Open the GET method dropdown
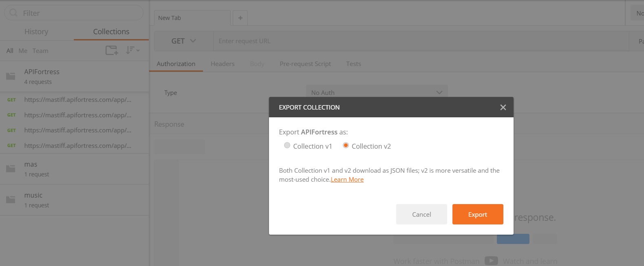 pyautogui.click(x=183, y=41)
